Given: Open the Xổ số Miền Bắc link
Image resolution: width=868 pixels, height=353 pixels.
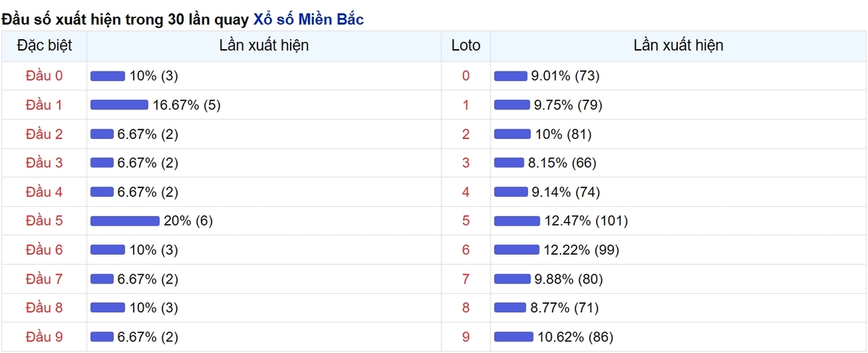Looking at the screenshot, I should tap(308, 20).
